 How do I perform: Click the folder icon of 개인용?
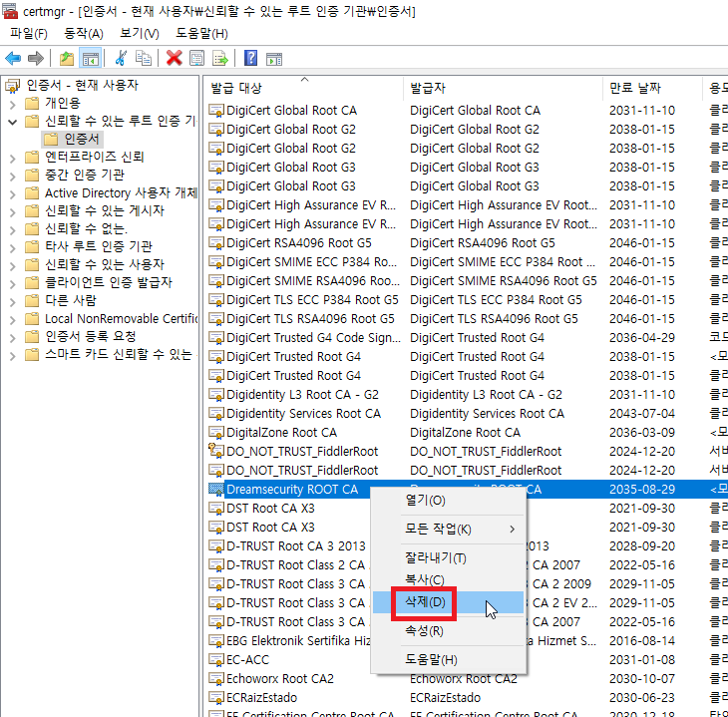tap(32, 103)
